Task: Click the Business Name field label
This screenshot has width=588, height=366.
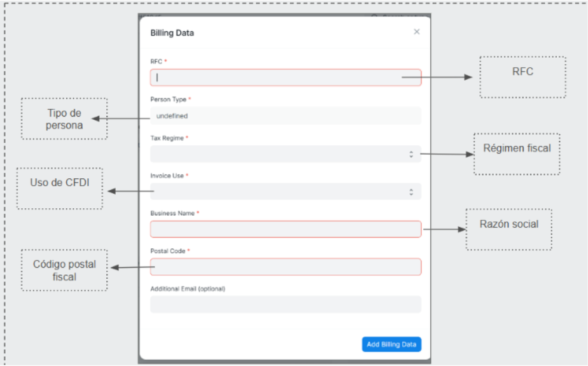Action: tap(172, 213)
